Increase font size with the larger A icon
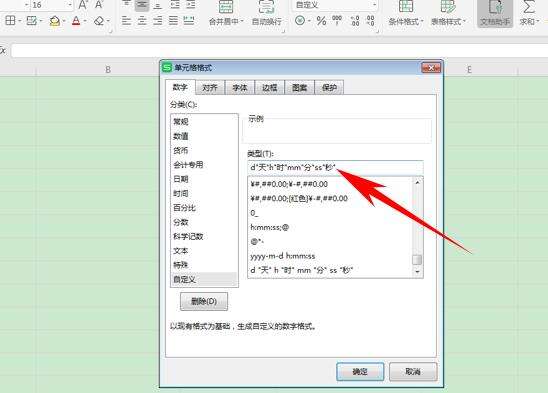This screenshot has height=393, width=548. click(x=82, y=5)
